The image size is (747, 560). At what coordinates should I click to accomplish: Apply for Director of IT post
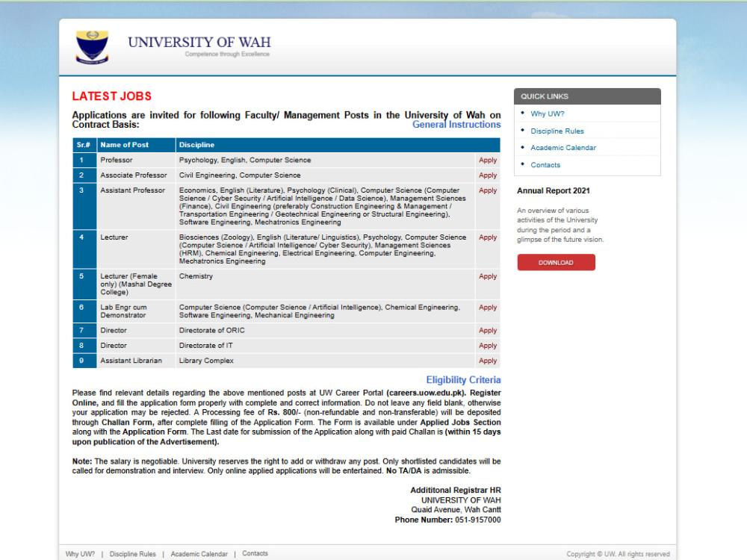488,346
